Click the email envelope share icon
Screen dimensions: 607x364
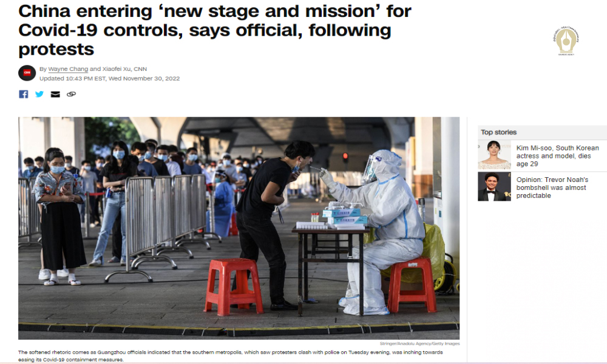(55, 94)
